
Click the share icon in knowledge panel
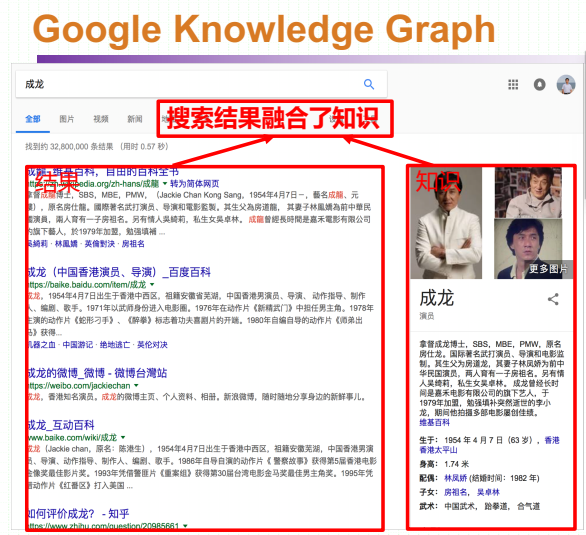[553, 299]
